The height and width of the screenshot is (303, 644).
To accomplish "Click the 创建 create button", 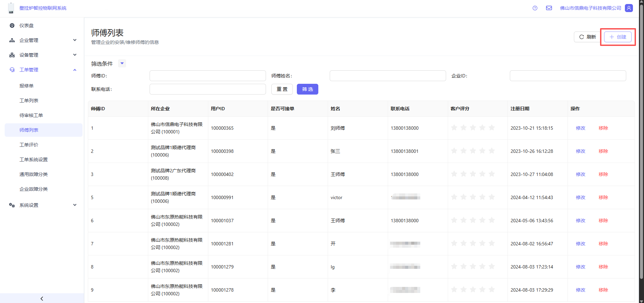I will point(618,37).
